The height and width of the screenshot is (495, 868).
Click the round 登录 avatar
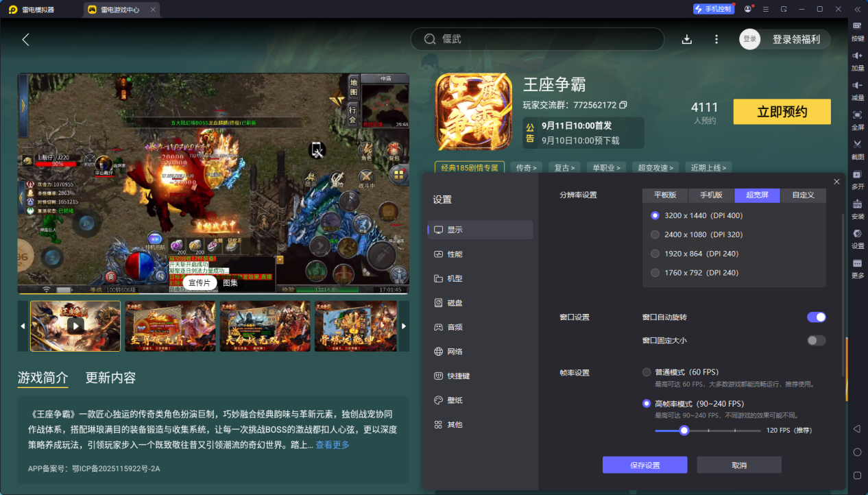click(x=750, y=39)
